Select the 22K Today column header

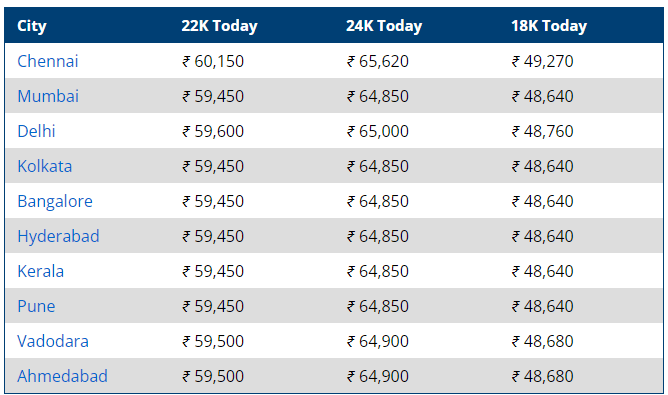(x=219, y=26)
